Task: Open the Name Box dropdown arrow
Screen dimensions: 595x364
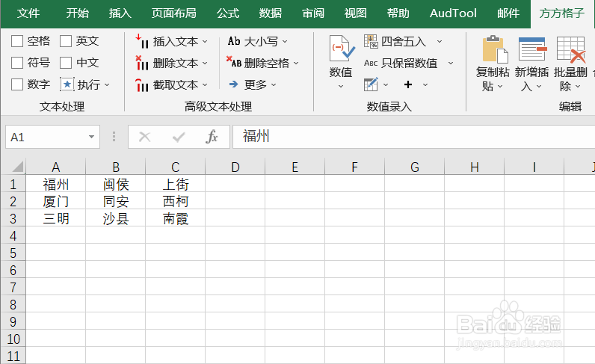Action: 91,137
